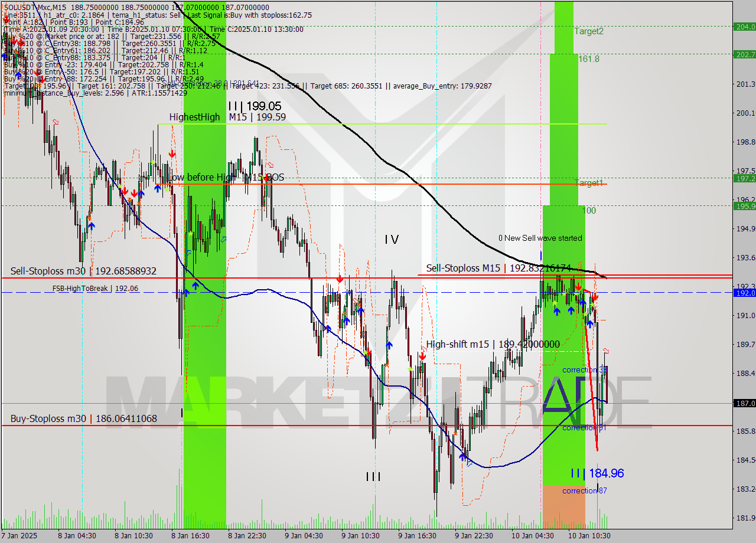
Task: Click the '161.8' Fibonacci level label
Action: pyautogui.click(x=589, y=59)
